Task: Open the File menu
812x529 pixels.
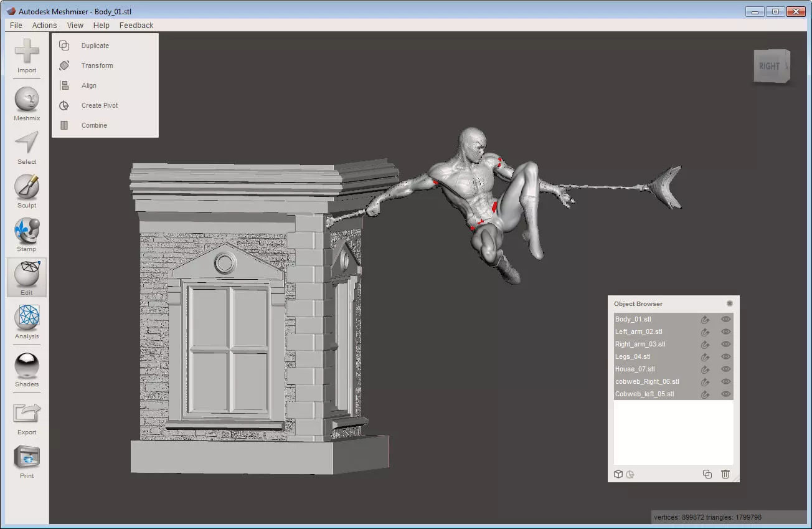Action: pos(16,26)
